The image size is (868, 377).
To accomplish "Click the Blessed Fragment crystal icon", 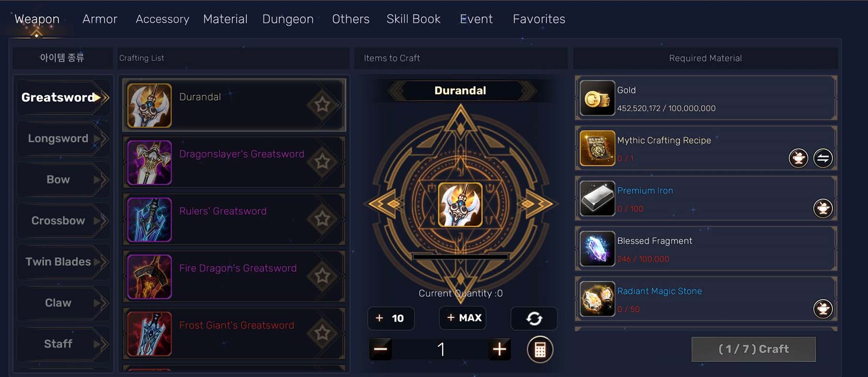I will pos(597,249).
